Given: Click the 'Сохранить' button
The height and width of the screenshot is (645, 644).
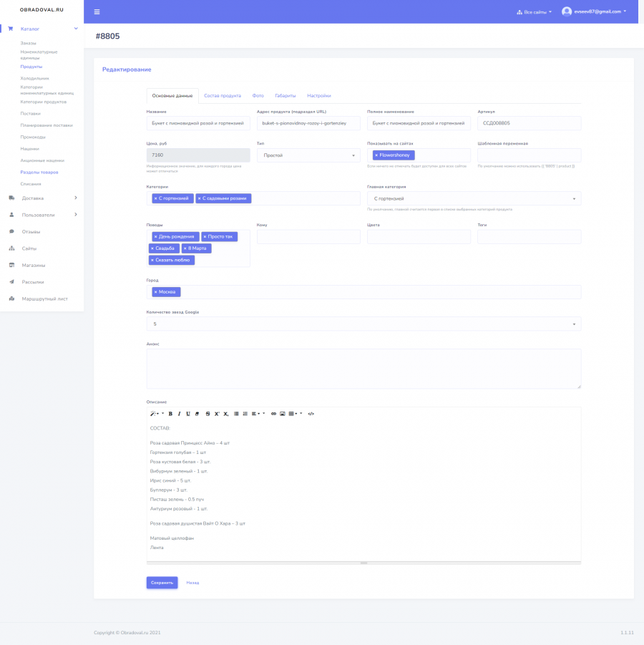Looking at the screenshot, I should click(162, 583).
